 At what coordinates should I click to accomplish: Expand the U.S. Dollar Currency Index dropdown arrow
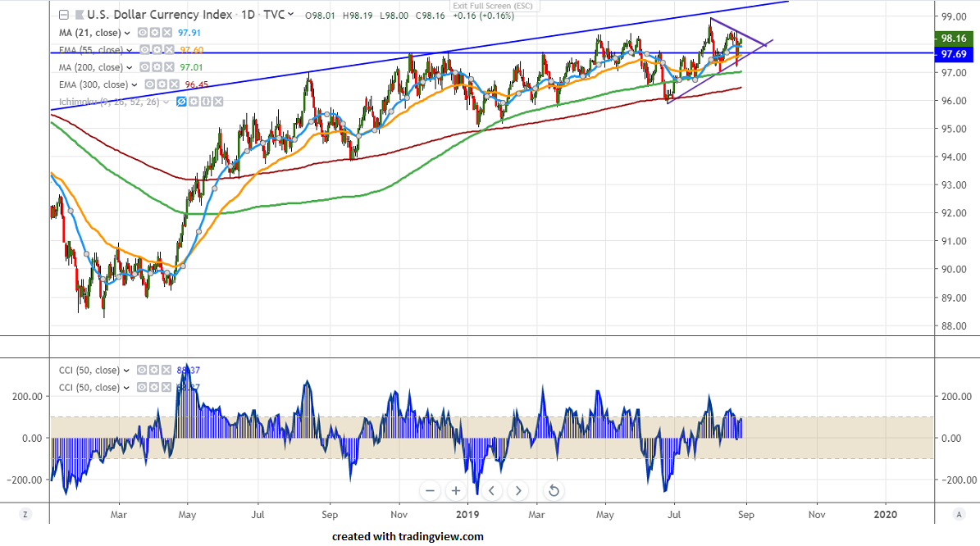(290, 15)
